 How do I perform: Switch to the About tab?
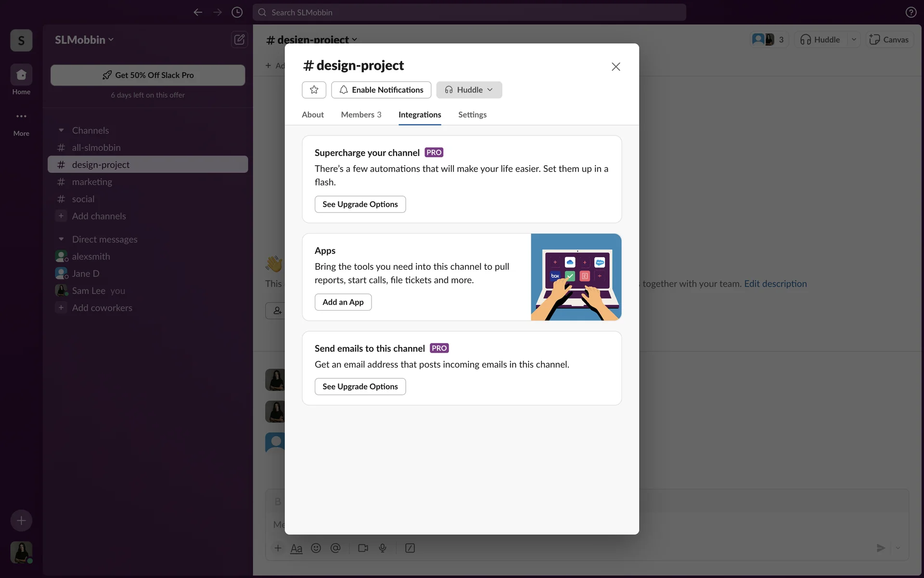312,115
